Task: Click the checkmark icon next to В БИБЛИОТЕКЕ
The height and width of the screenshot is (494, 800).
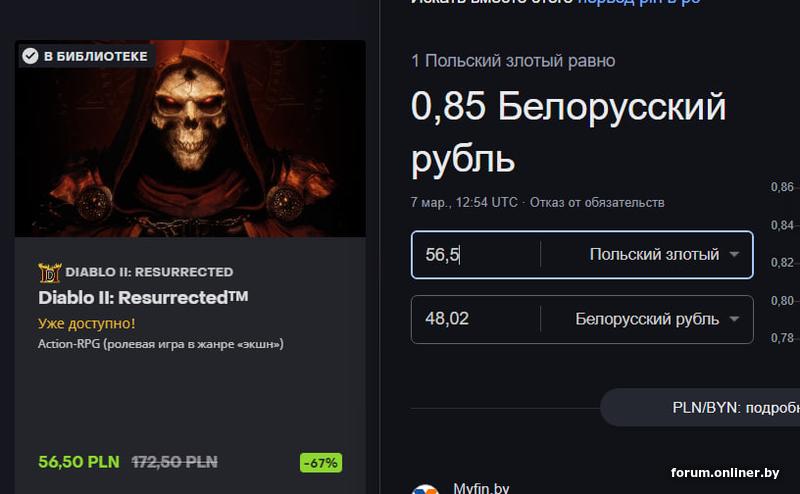Action: point(30,56)
